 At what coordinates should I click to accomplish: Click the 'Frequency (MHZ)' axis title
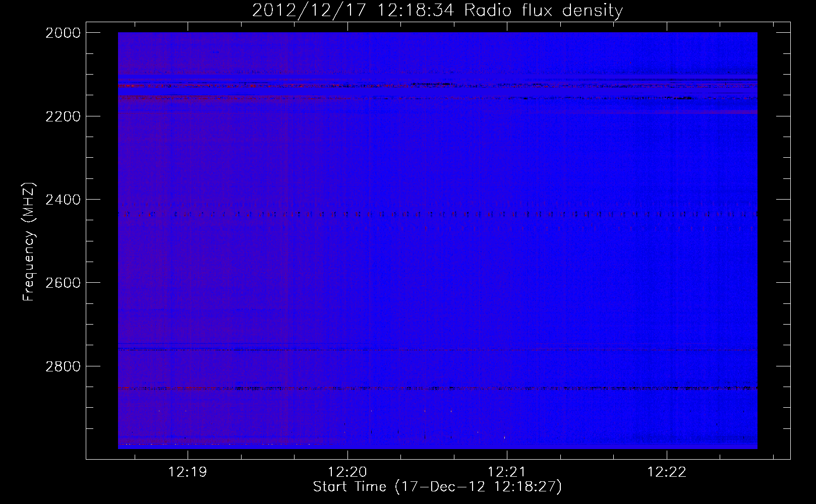(x=29, y=242)
